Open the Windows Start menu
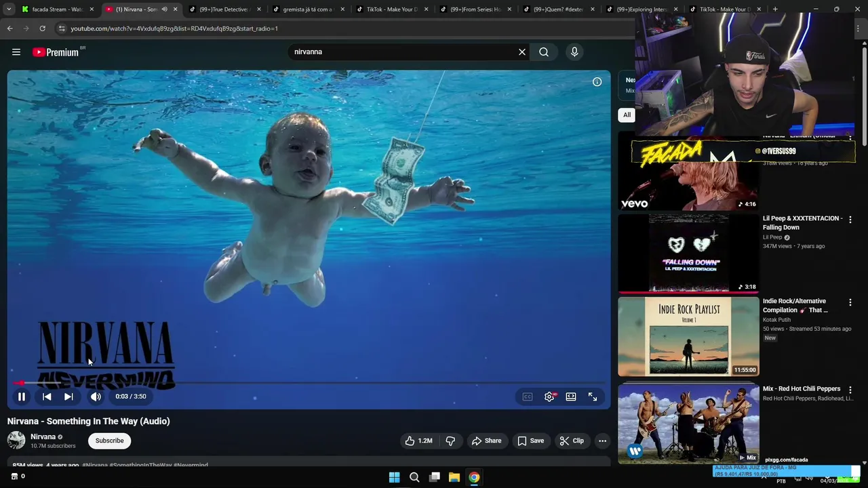This screenshot has height=488, width=868. 394,477
